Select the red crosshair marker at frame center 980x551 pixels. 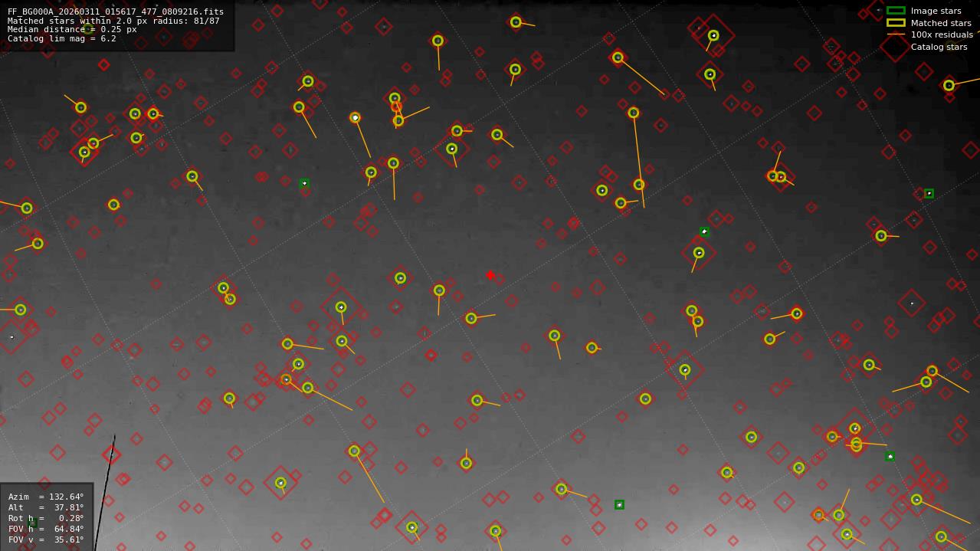point(490,274)
